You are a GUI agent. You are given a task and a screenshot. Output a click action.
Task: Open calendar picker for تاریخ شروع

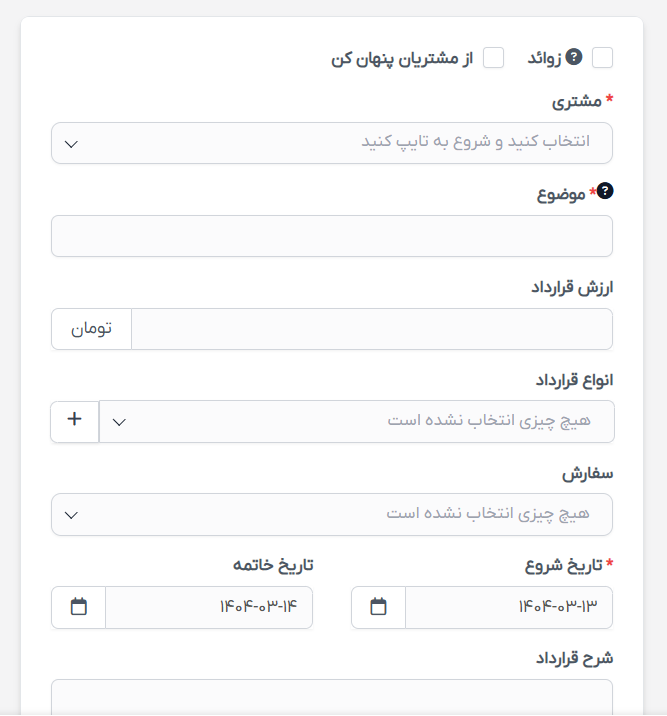(x=378, y=607)
